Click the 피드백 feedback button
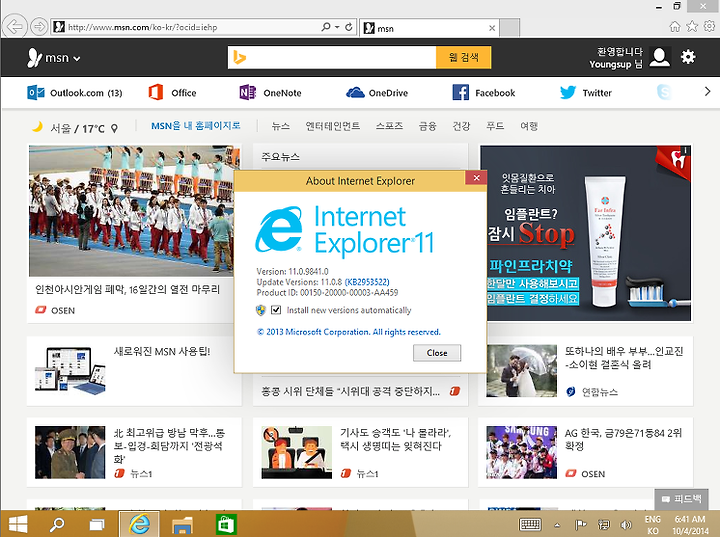 click(x=681, y=499)
